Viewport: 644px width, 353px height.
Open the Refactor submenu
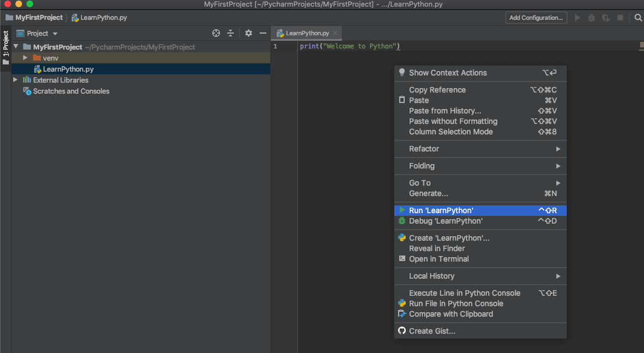pyautogui.click(x=480, y=149)
